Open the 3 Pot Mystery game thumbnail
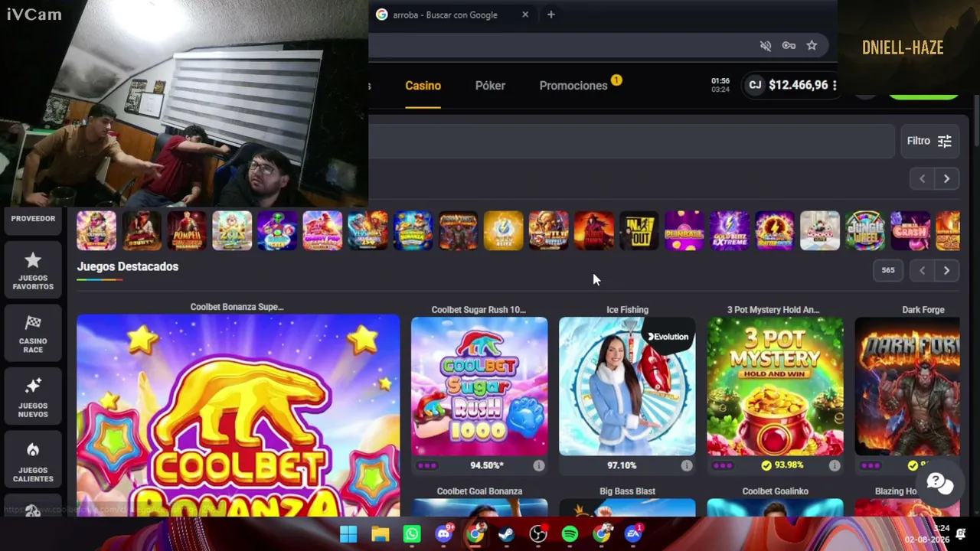This screenshot has height=551, width=980. (x=775, y=386)
